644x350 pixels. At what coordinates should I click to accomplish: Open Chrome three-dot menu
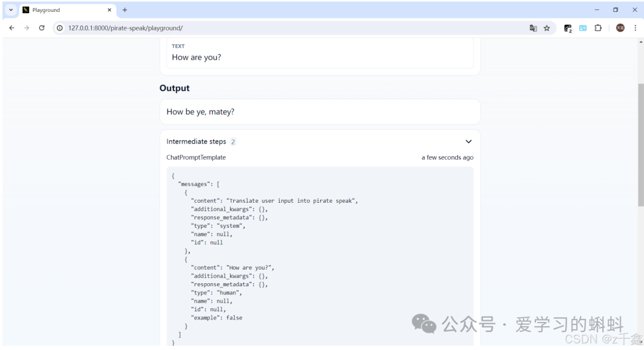point(635,28)
